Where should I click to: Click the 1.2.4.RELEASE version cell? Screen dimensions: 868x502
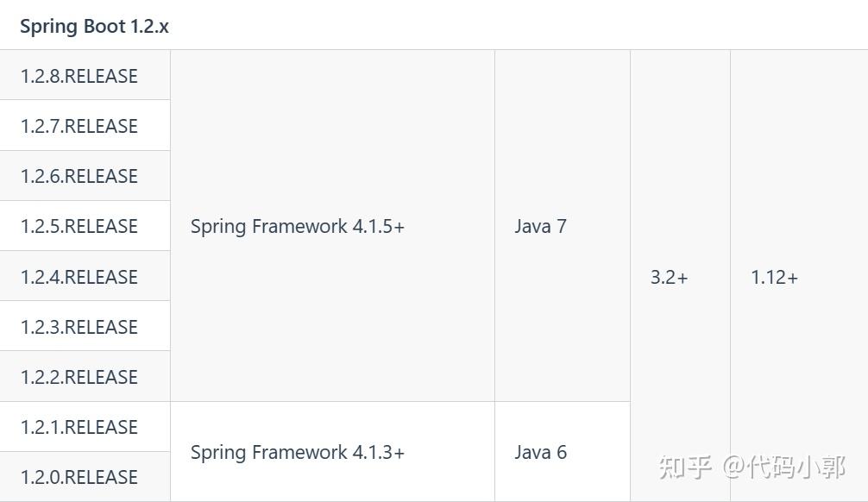[x=85, y=276]
